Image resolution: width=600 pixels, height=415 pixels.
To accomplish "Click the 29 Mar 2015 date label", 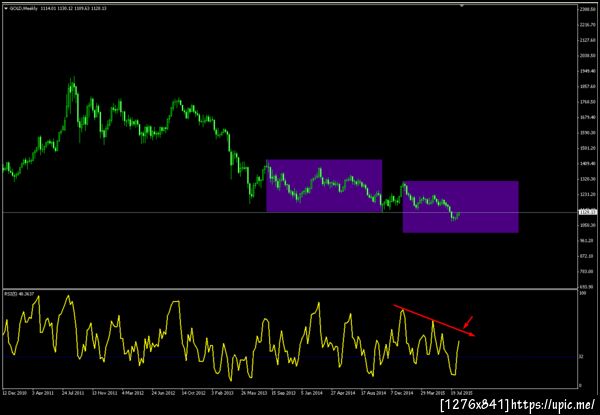I will pyautogui.click(x=432, y=393).
